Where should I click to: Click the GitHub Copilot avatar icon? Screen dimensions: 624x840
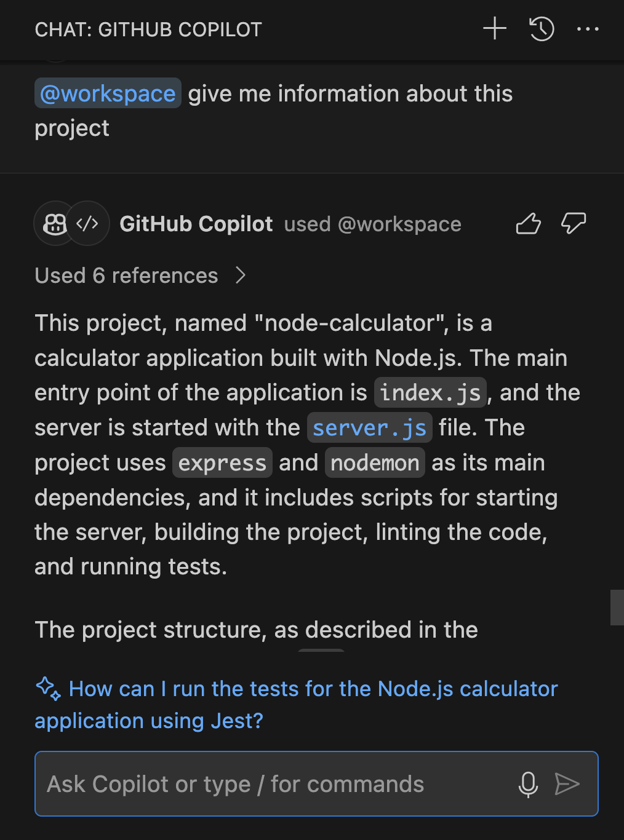click(55, 224)
